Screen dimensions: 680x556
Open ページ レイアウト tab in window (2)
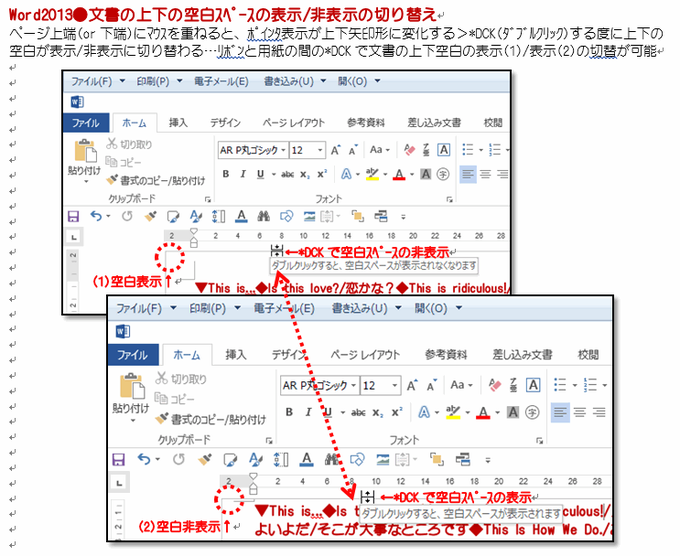[365, 355]
